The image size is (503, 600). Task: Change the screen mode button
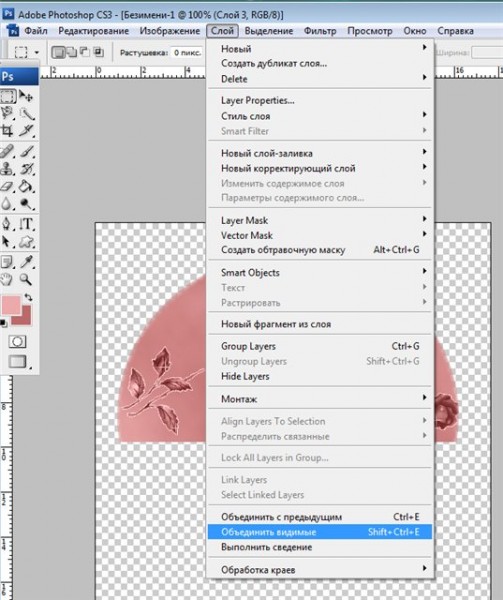(18, 361)
